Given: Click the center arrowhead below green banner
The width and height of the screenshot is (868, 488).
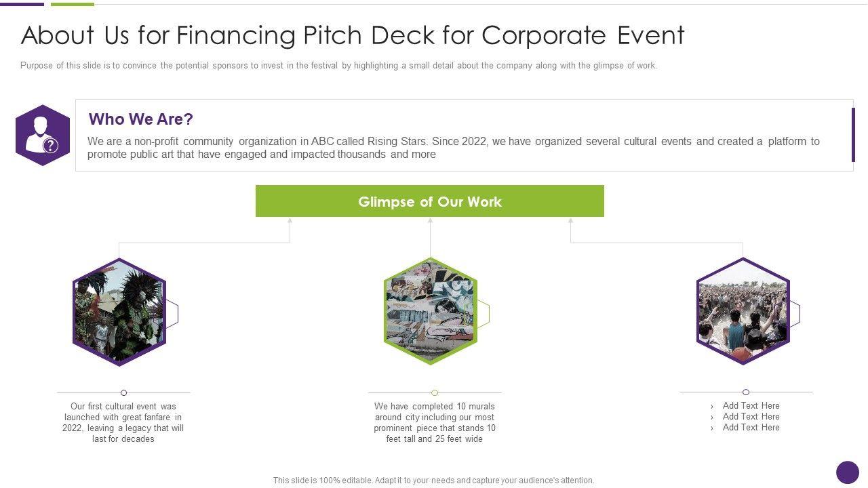Looking at the screenshot, I should click(430, 221).
